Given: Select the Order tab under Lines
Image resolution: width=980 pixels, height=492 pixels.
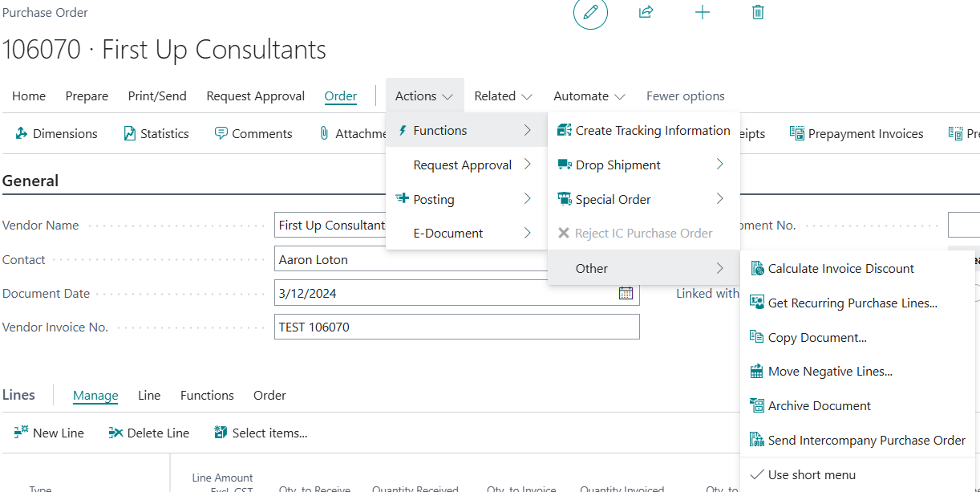Looking at the screenshot, I should pyautogui.click(x=269, y=396).
